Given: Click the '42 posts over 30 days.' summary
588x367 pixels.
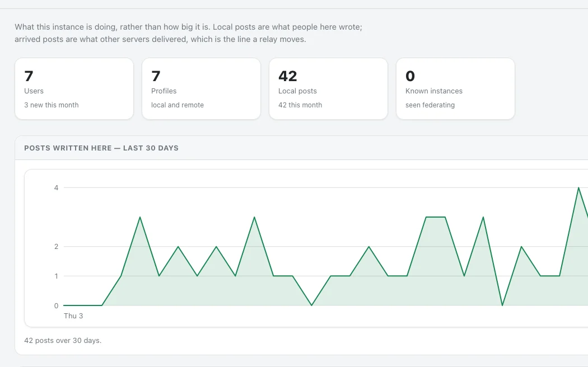Looking at the screenshot, I should click(63, 341).
